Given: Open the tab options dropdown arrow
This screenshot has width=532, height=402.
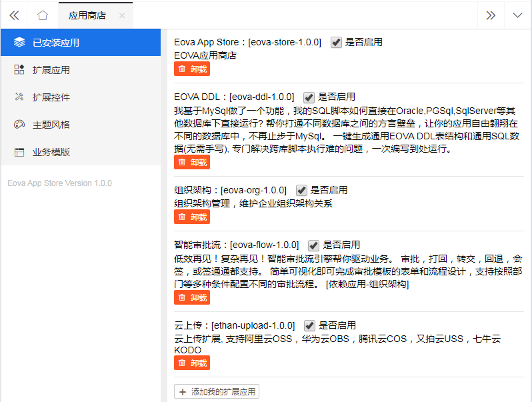Looking at the screenshot, I should click(x=517, y=15).
